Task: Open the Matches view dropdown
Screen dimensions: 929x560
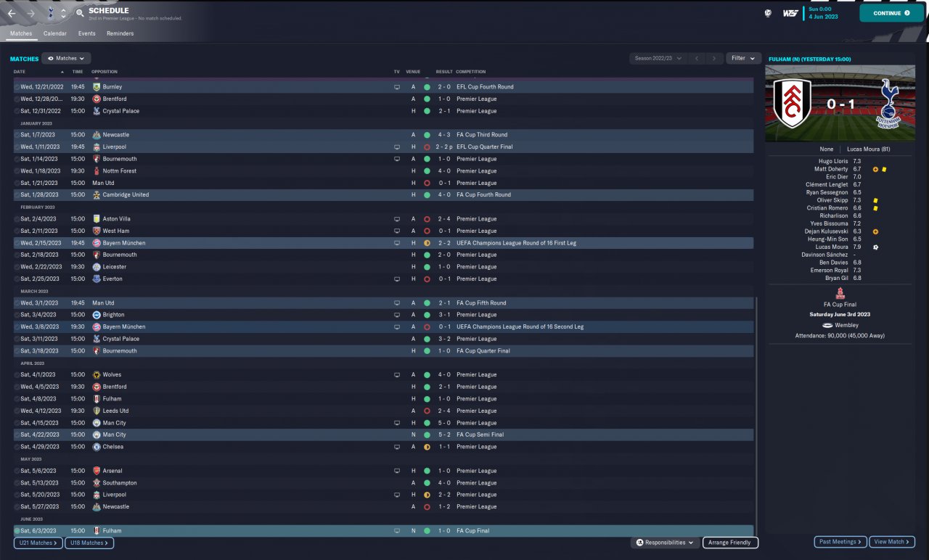Action: (x=66, y=58)
